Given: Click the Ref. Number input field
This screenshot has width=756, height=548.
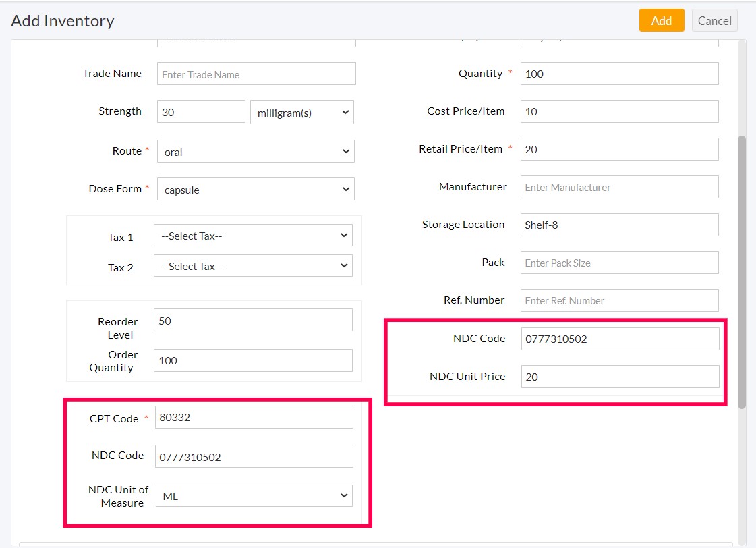Looking at the screenshot, I should (x=619, y=300).
